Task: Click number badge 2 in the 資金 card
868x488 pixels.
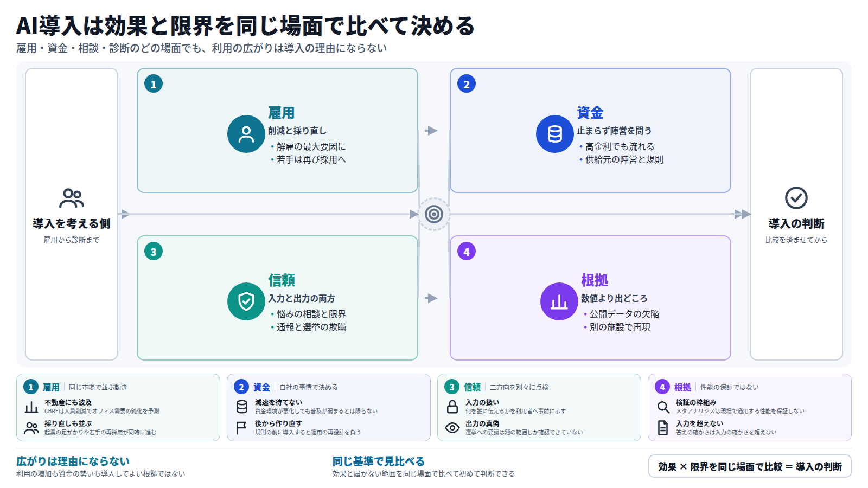Action: [467, 84]
